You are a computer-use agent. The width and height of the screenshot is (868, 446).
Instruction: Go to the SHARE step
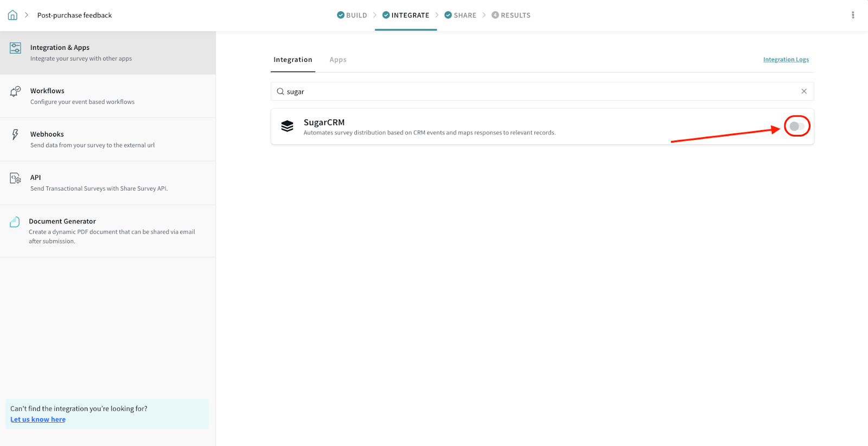(460, 15)
